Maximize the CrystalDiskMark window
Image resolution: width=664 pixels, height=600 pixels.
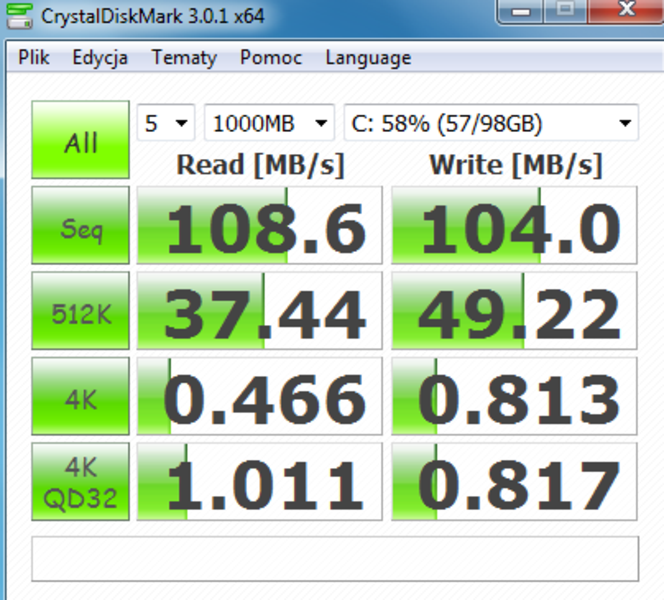564,11
